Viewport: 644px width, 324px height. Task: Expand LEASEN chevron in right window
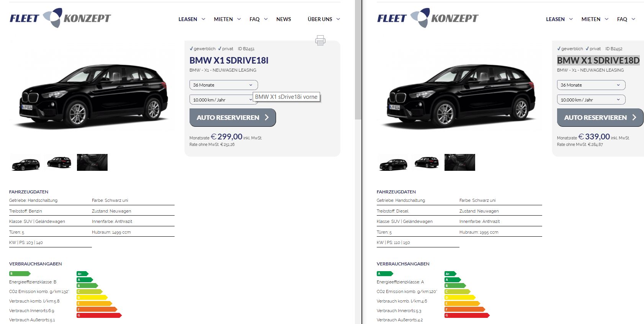[571, 19]
